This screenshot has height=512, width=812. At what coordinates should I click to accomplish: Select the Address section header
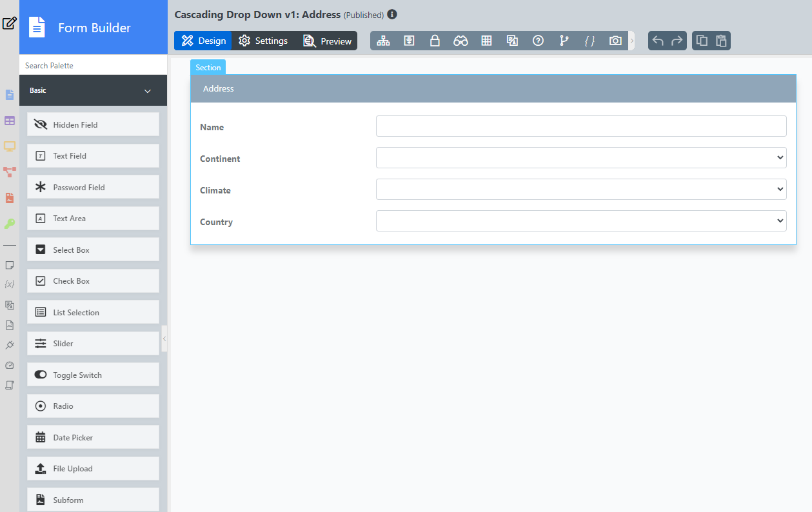pyautogui.click(x=493, y=88)
